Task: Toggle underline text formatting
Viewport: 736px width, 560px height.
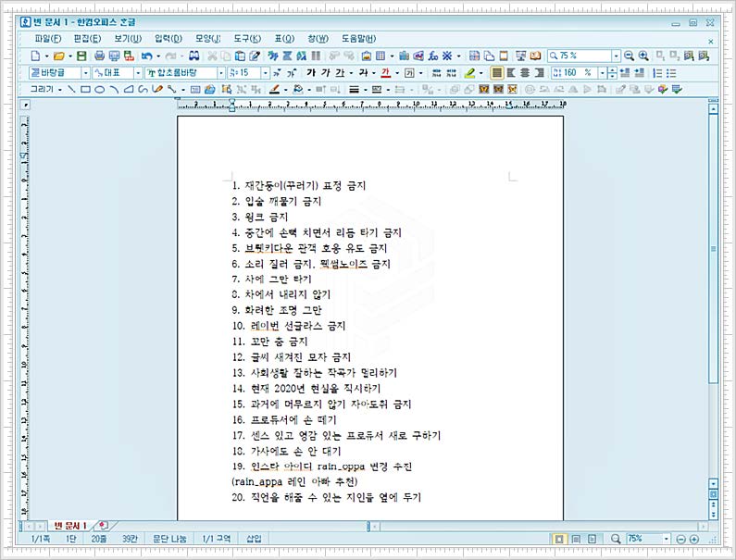Action: click(x=340, y=73)
